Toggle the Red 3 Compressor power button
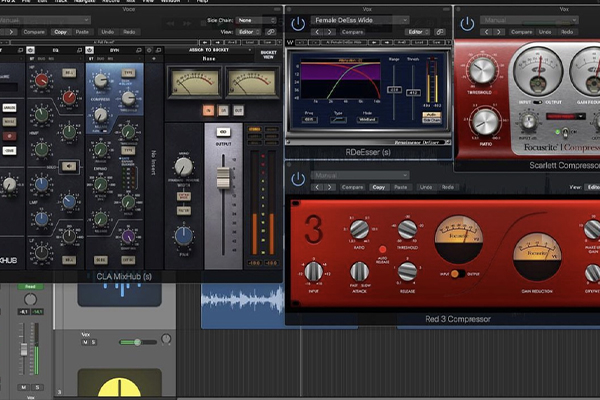The height and width of the screenshot is (400, 600). (x=298, y=179)
